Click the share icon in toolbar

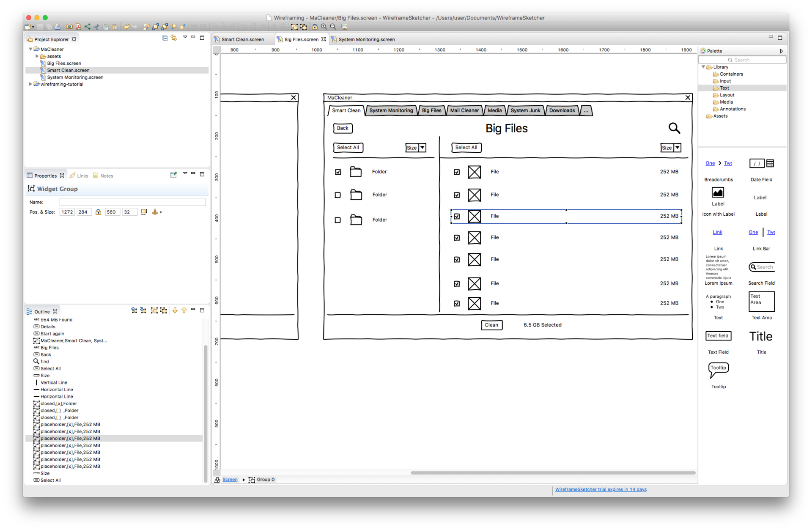point(88,27)
